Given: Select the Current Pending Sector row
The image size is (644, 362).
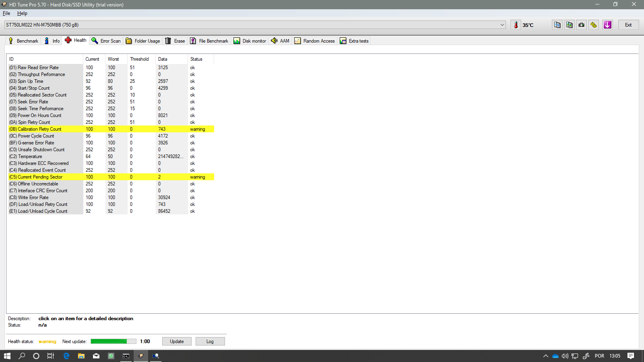Looking at the screenshot, I should [111, 177].
